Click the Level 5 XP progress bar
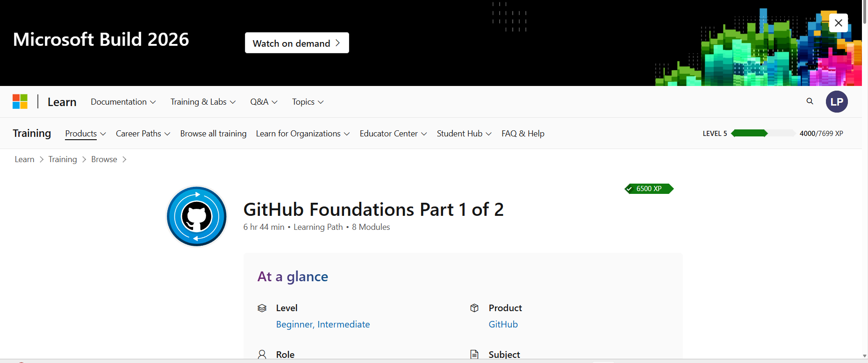Image resolution: width=868 pixels, height=363 pixels. click(x=763, y=133)
